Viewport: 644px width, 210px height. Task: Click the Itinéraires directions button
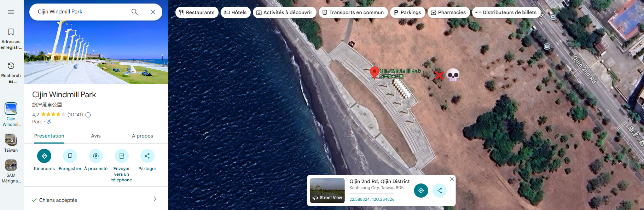click(x=44, y=156)
